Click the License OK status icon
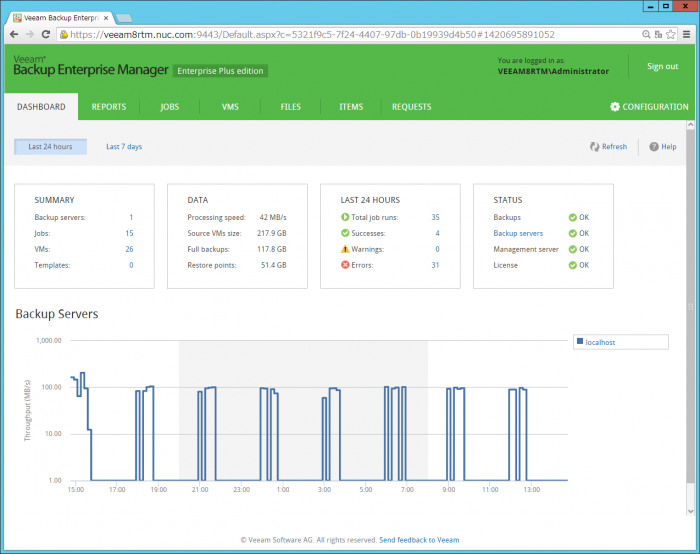The height and width of the screenshot is (554, 700). [572, 265]
